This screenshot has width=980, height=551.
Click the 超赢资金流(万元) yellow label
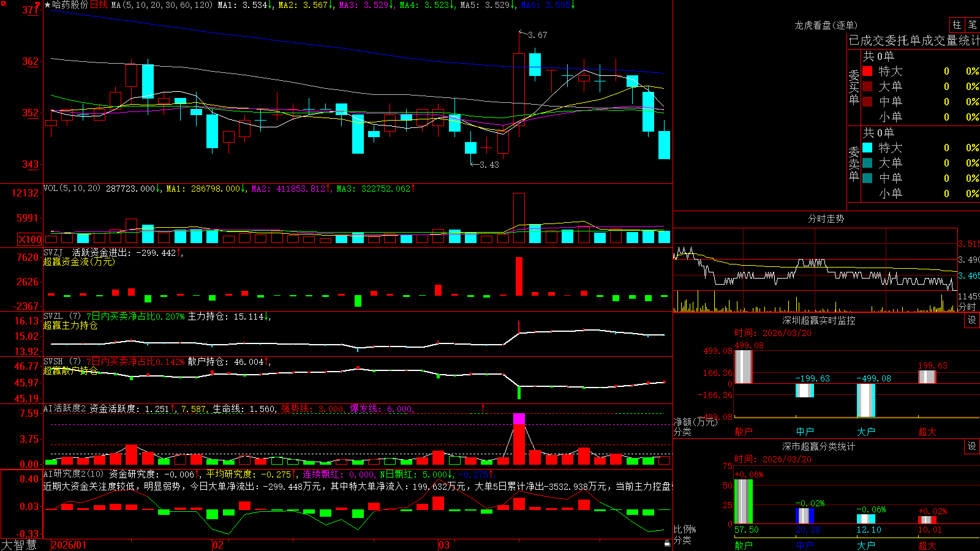point(79,261)
